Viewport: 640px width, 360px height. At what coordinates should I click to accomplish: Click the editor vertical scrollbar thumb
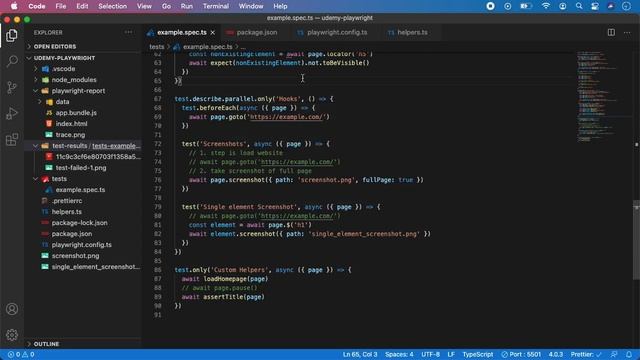point(636,240)
